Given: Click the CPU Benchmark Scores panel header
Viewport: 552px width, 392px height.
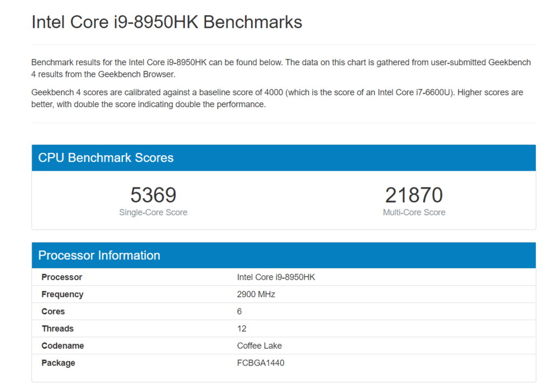Looking at the screenshot, I should [106, 158].
